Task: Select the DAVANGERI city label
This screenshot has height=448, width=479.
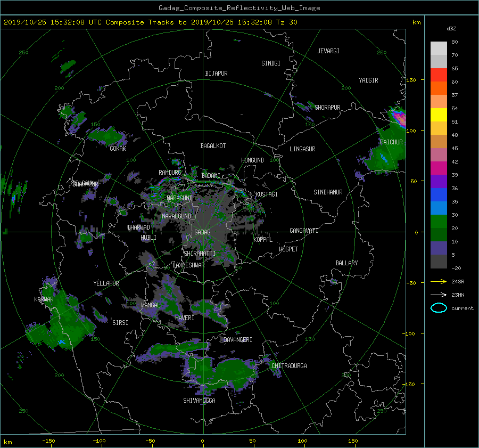Action: coord(238,340)
